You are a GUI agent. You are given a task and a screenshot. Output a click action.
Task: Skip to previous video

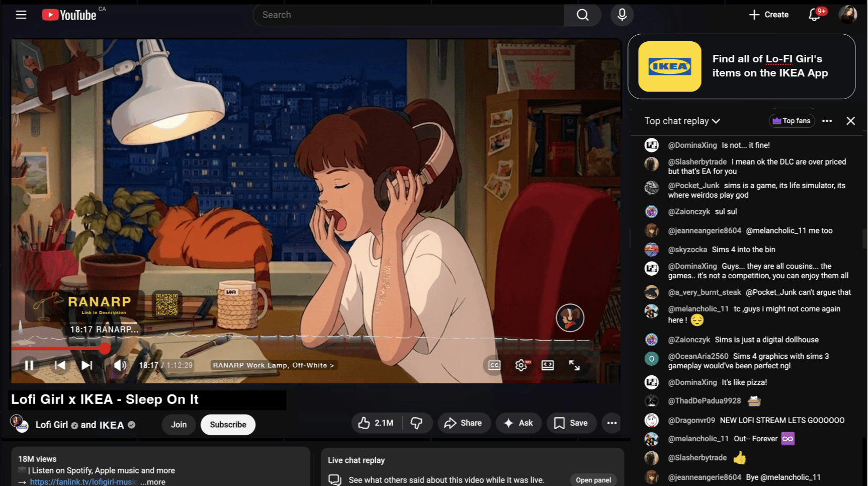point(60,365)
